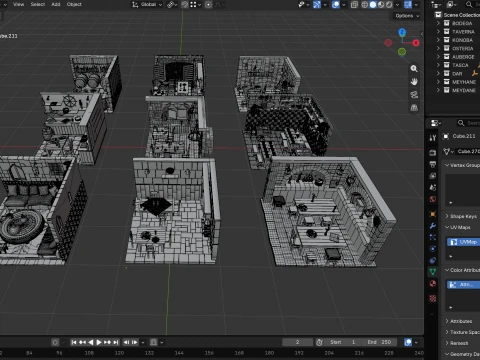Open the Object Data green triangle tab
The height and width of the screenshot is (360, 480).
(433, 272)
